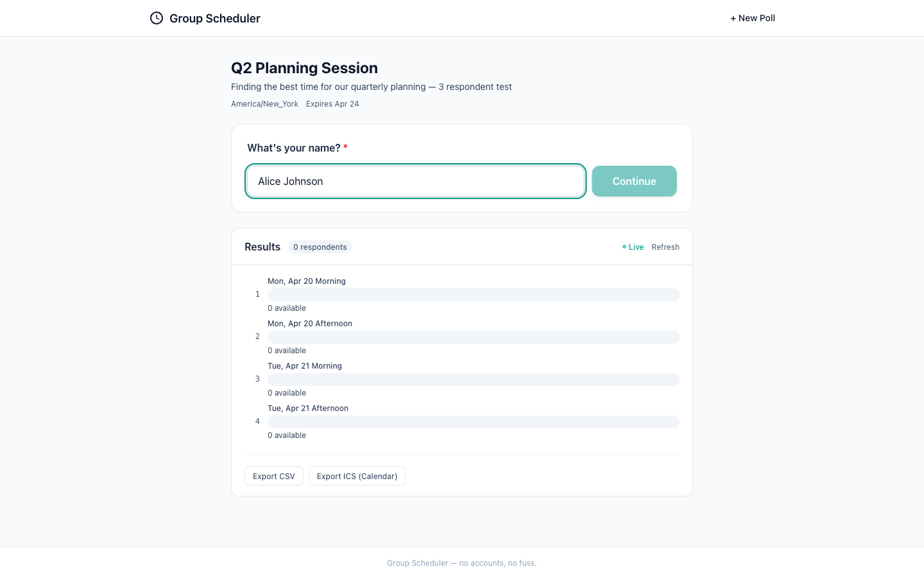The height and width of the screenshot is (578, 924).
Task: Focus the name input containing Alice Johnson
Action: tap(415, 181)
